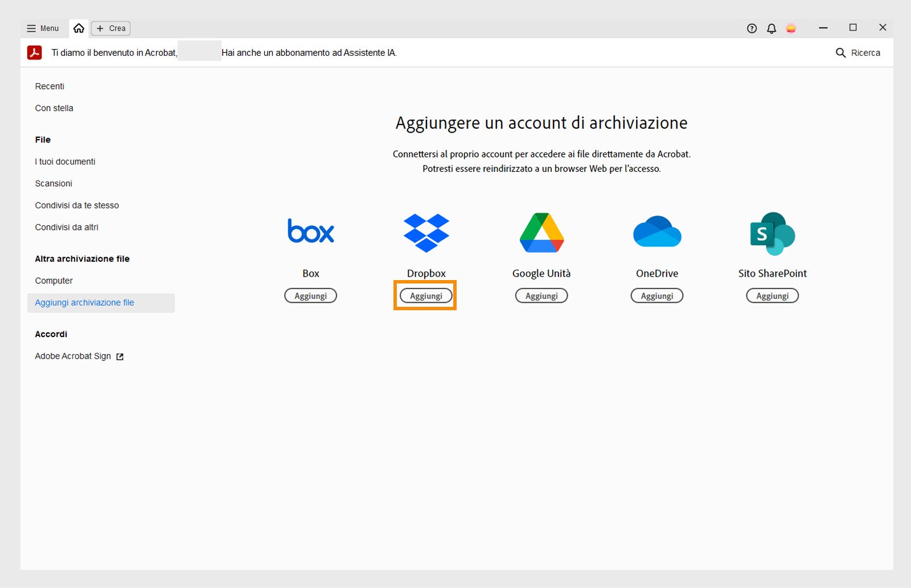Select the Dropbox icon
Screen dimensions: 911x588
click(426, 232)
